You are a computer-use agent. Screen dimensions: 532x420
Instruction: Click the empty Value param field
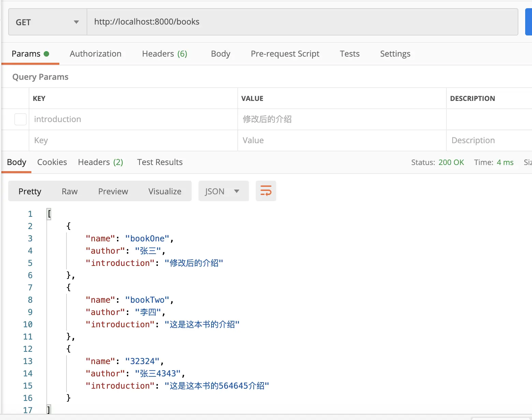coord(342,140)
